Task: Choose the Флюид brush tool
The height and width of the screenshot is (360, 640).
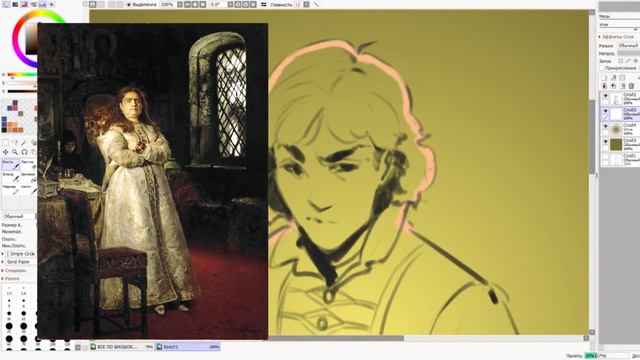Action: click(x=11, y=177)
